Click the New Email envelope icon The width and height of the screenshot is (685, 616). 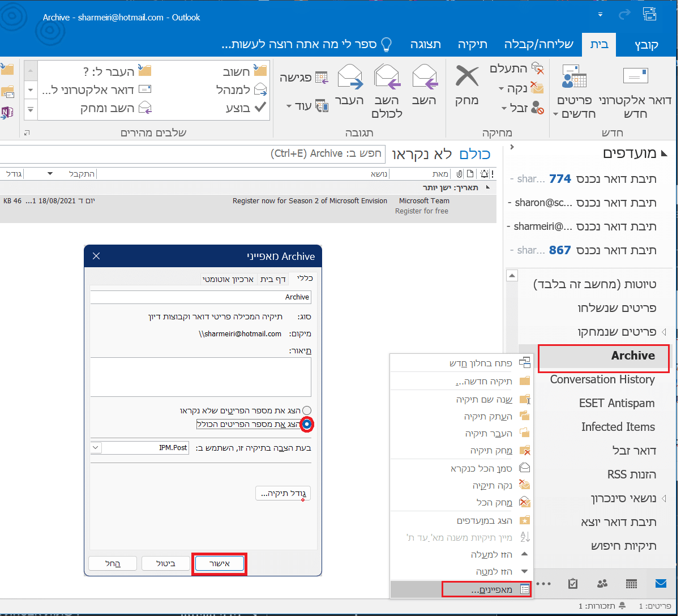(635, 76)
